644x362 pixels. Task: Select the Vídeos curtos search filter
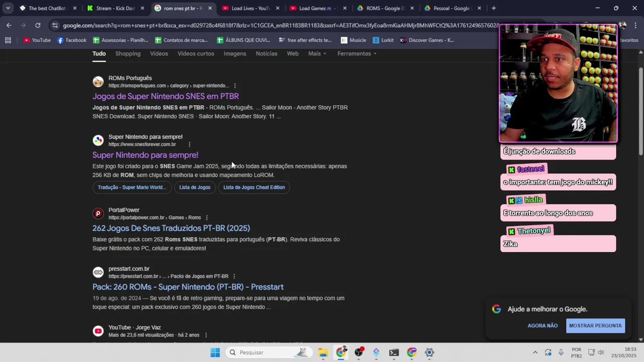pyautogui.click(x=196, y=54)
